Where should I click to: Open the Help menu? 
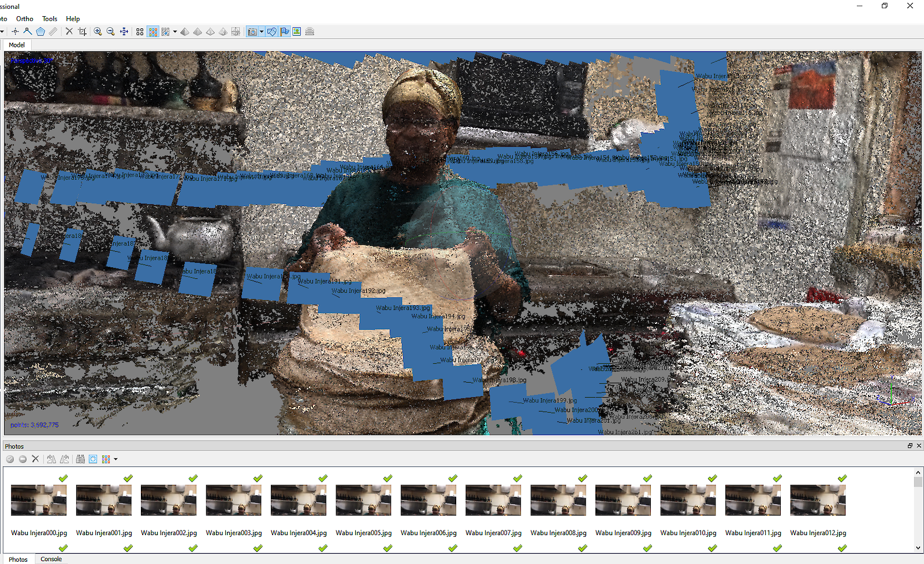[73, 18]
